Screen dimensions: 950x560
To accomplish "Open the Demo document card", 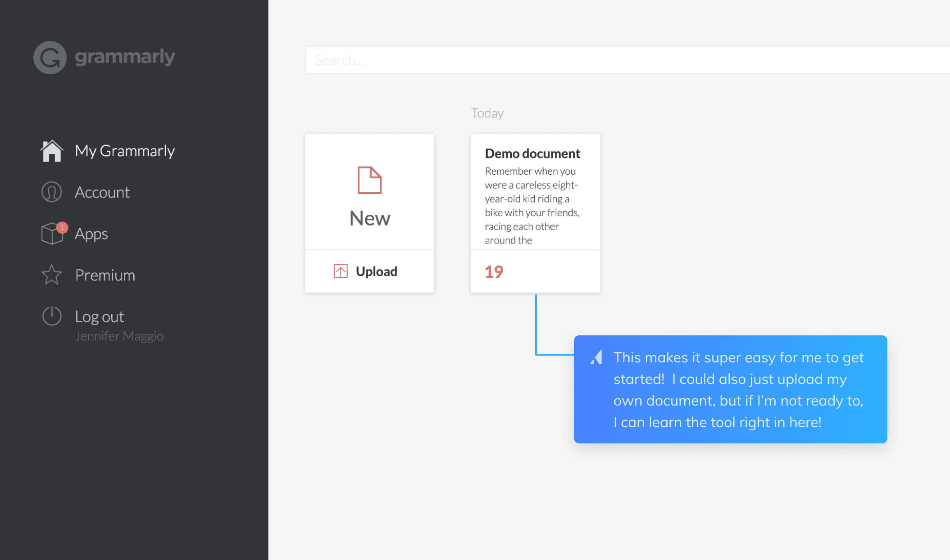I will point(535,213).
